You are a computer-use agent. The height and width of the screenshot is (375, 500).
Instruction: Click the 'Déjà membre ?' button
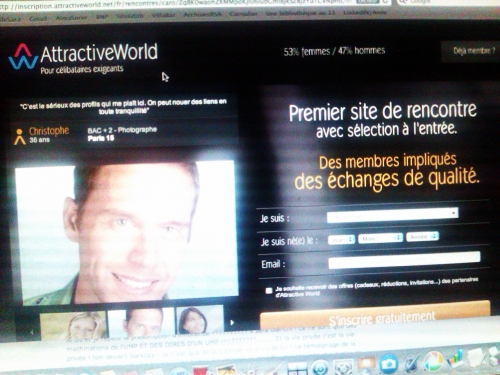473,51
